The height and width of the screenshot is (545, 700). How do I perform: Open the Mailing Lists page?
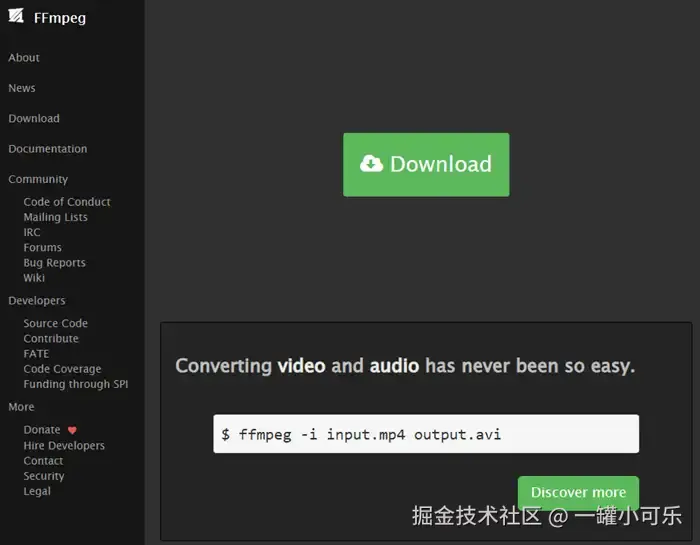point(55,217)
